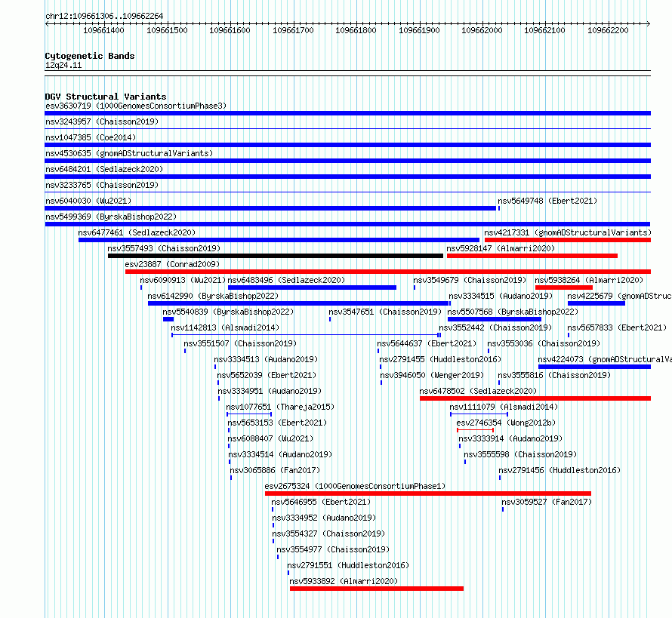This screenshot has height=618, width=672.
Task: Click the red esv23887 (Conrad2009) bar
Action: coord(388,272)
